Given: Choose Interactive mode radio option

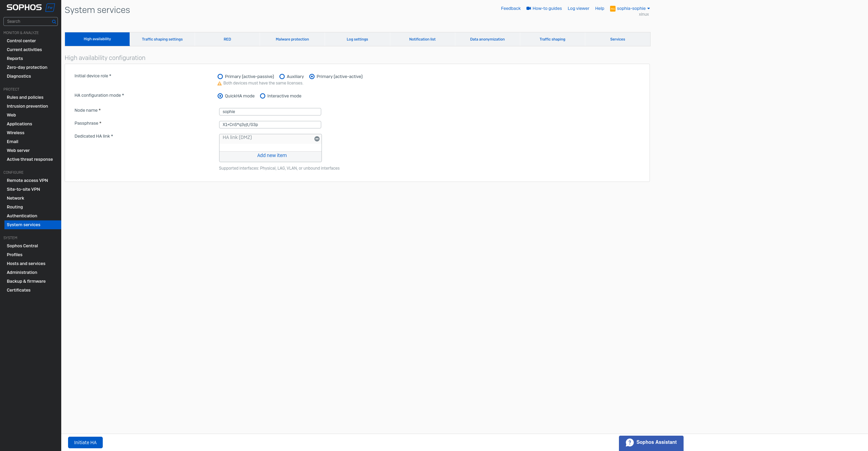Looking at the screenshot, I should click(263, 96).
